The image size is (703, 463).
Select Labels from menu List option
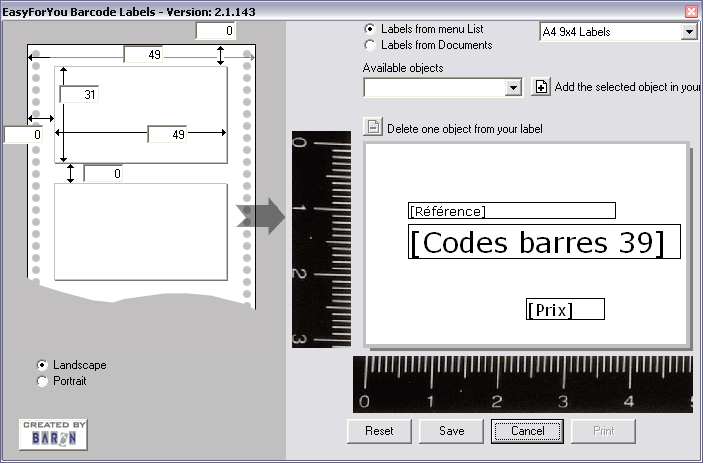[x=371, y=30]
